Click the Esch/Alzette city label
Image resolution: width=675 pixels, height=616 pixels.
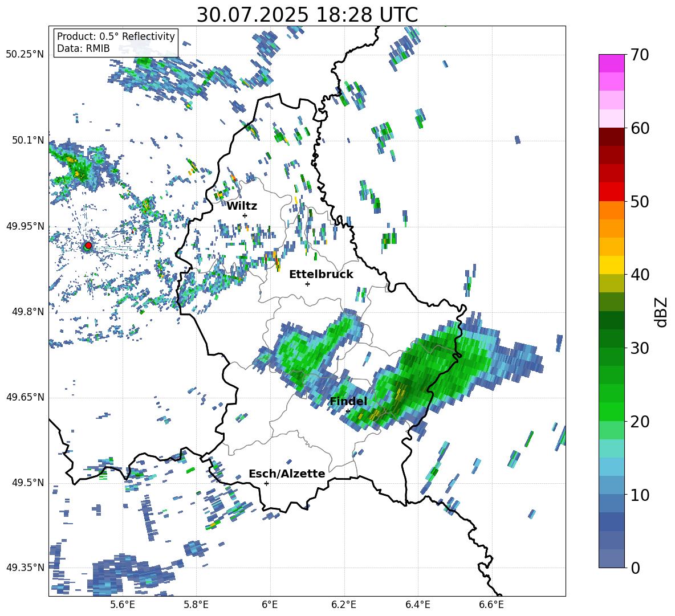[x=287, y=474]
